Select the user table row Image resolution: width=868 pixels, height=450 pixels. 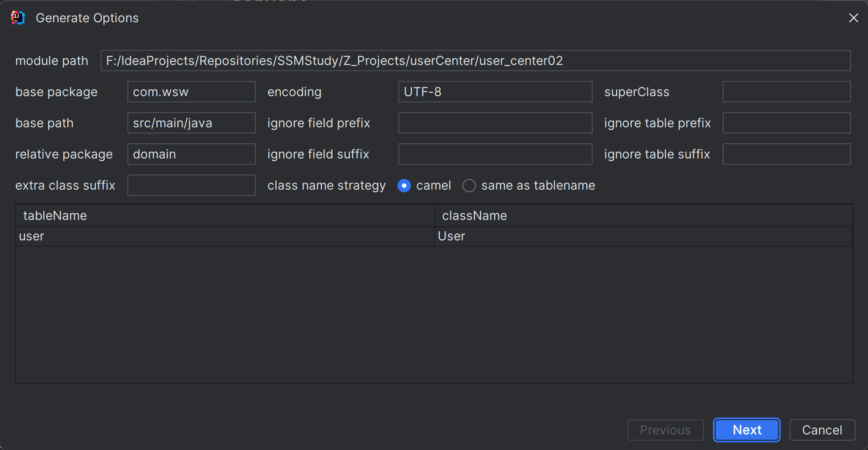225,236
